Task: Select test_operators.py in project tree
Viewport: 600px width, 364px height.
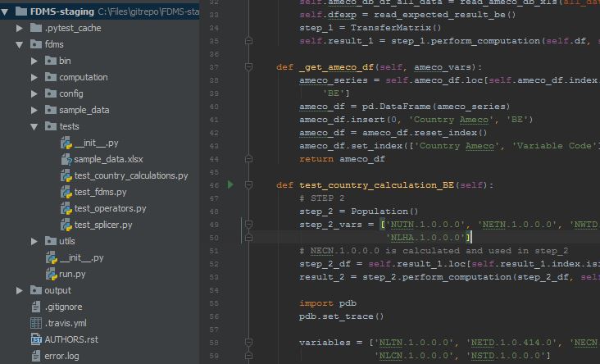Action: pos(110,208)
